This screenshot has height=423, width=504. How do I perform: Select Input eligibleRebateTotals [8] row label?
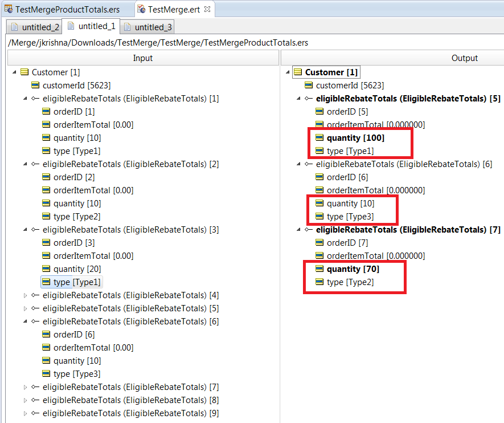point(130,400)
